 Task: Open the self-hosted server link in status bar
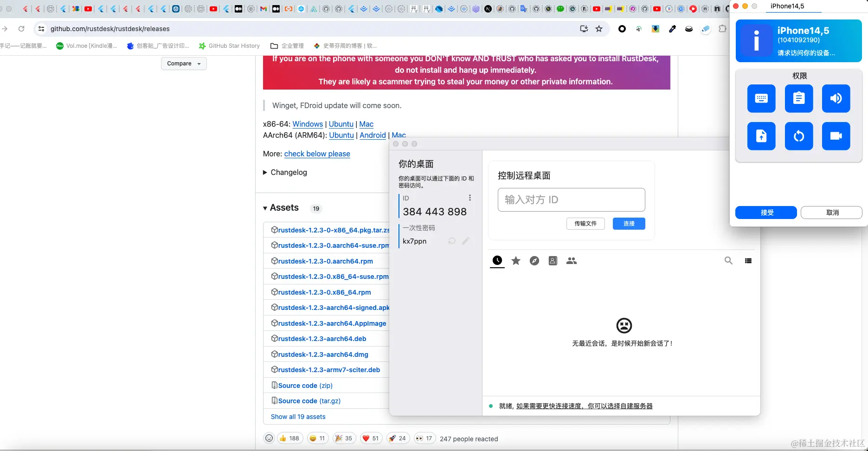(585, 406)
